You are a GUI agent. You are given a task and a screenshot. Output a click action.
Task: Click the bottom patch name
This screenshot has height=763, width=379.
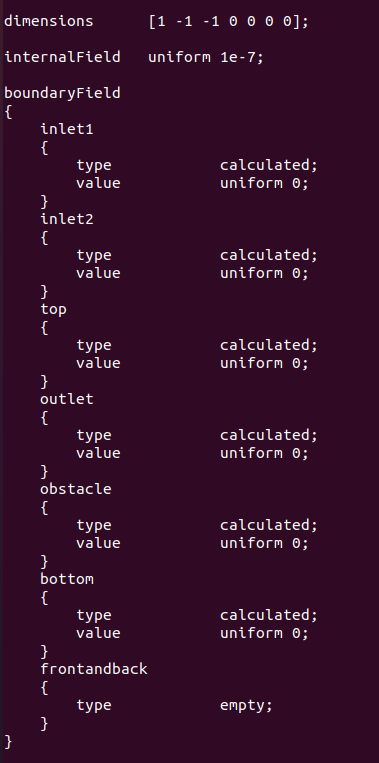tap(67, 579)
